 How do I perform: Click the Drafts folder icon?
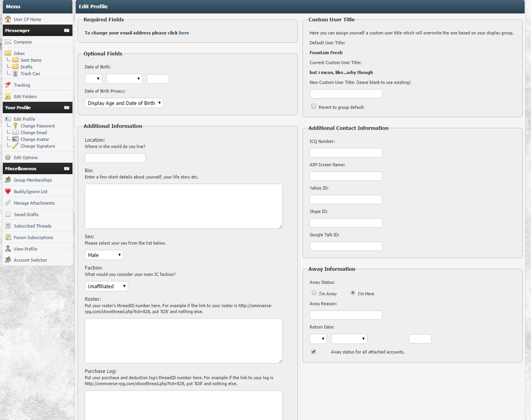tap(15, 67)
